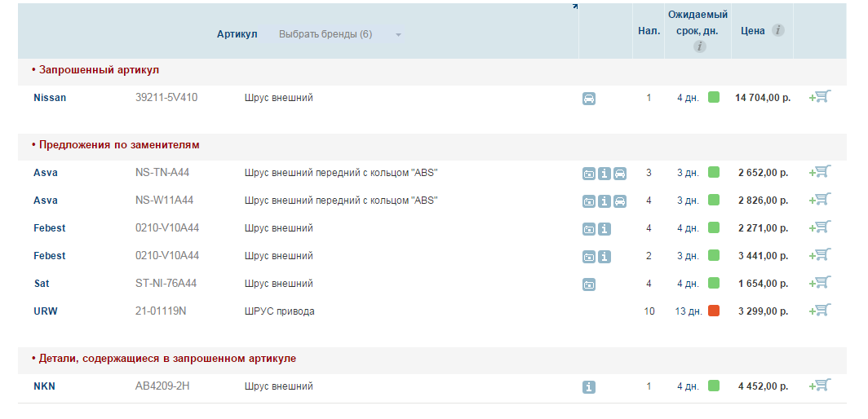View photo icon for Sat ST-NI-76A44
Viewport: 868px width, 419px height.
pos(588,285)
